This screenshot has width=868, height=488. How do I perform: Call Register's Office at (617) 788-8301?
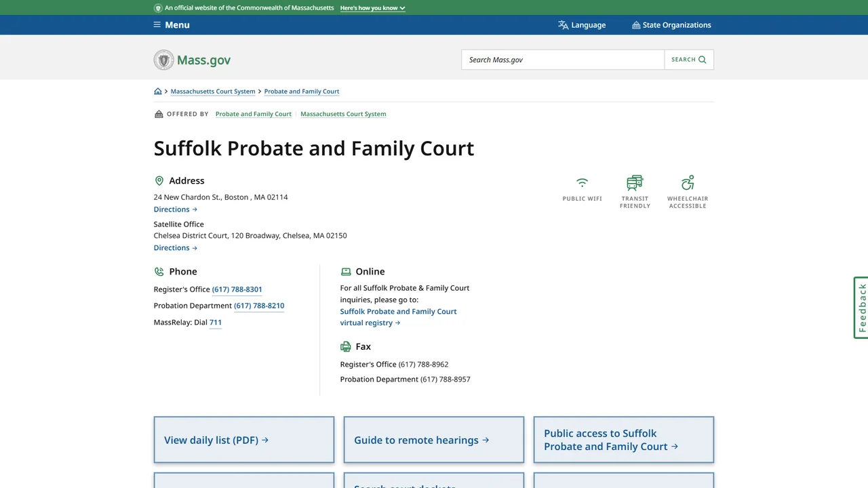coord(237,289)
